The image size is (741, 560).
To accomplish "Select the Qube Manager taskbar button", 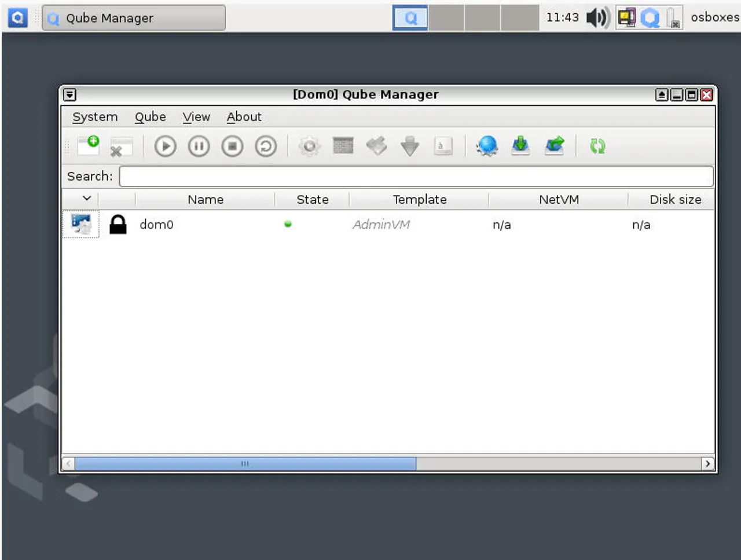I will (134, 18).
